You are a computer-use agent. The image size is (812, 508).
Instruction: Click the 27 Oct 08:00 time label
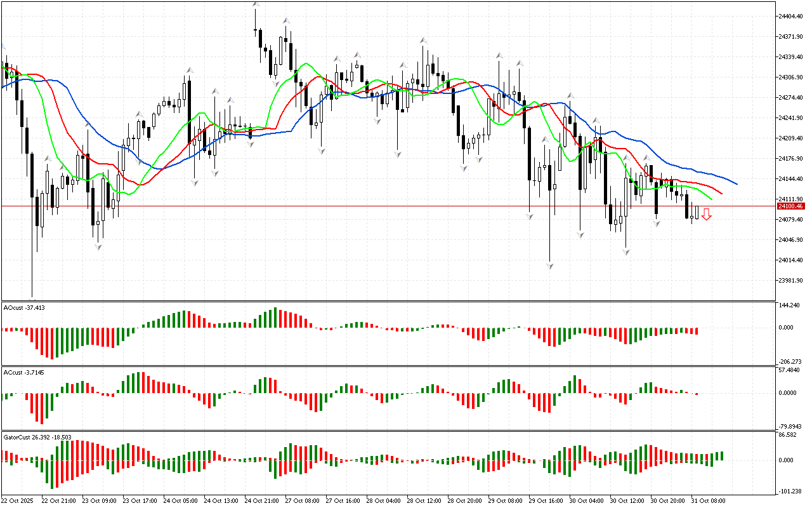[301, 501]
